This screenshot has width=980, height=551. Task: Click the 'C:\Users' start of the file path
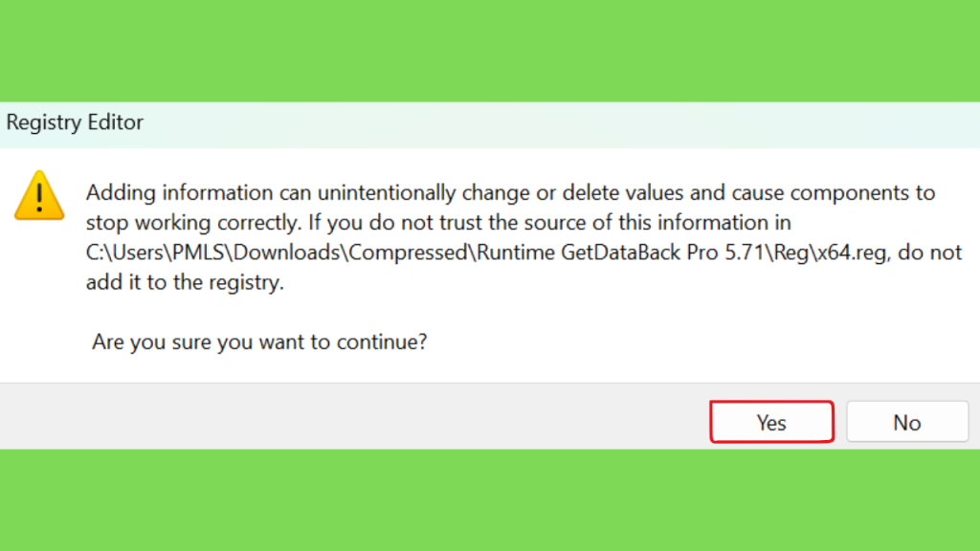125,253
